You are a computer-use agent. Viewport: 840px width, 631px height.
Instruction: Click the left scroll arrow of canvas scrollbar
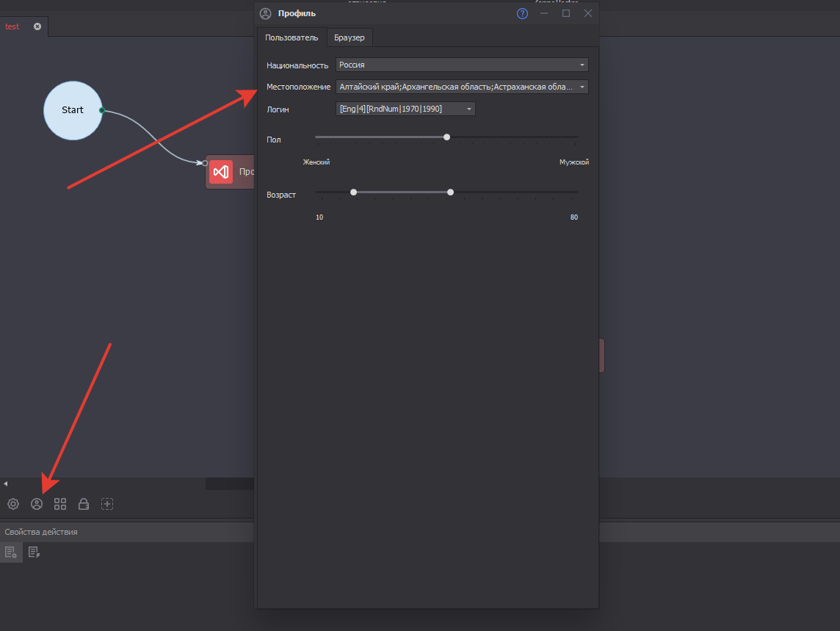[5, 483]
